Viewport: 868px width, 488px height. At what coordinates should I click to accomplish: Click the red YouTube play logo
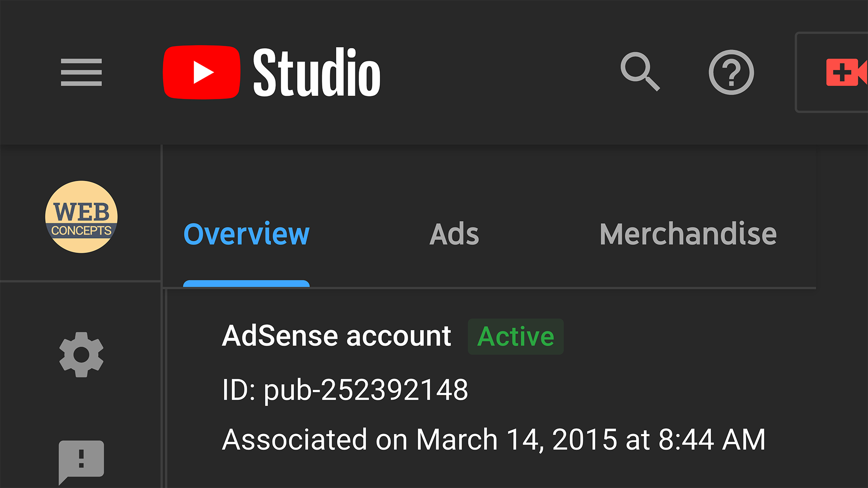point(201,72)
